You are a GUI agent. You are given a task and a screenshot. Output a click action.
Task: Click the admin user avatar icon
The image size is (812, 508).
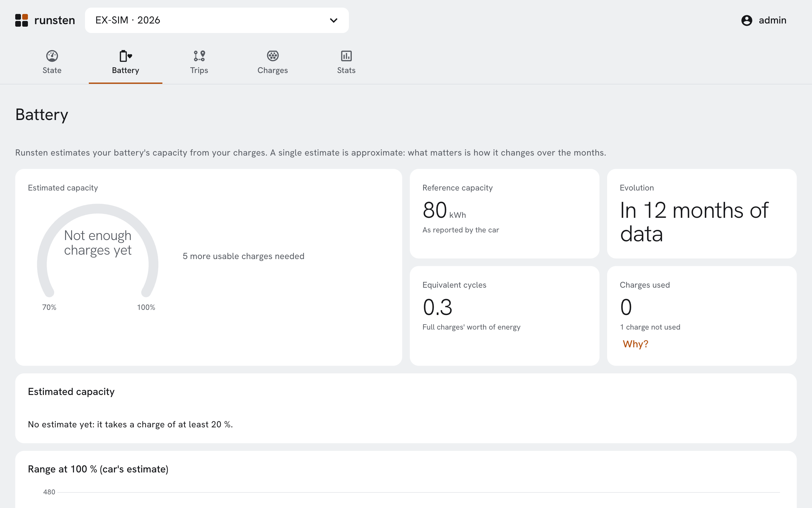tap(747, 20)
